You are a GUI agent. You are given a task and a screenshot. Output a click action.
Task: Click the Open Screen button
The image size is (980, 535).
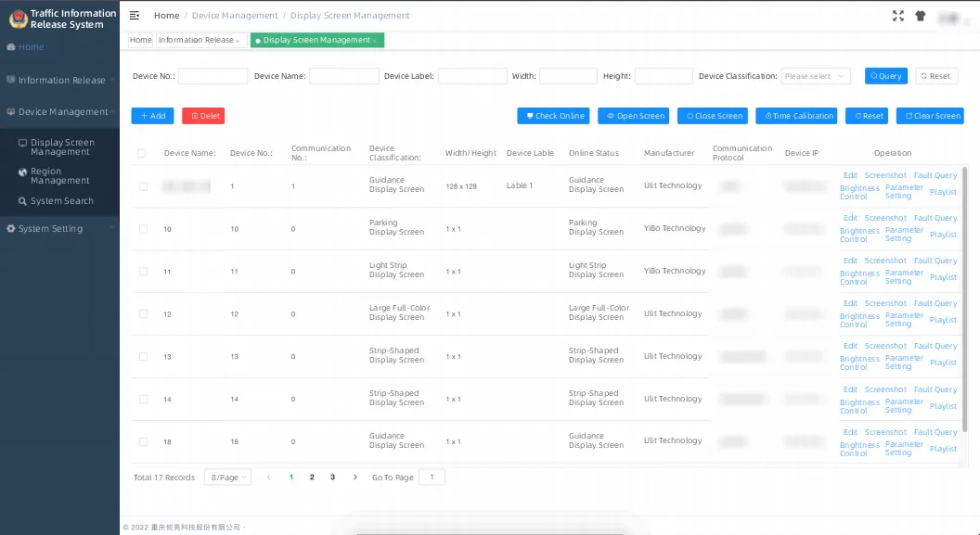(x=633, y=116)
